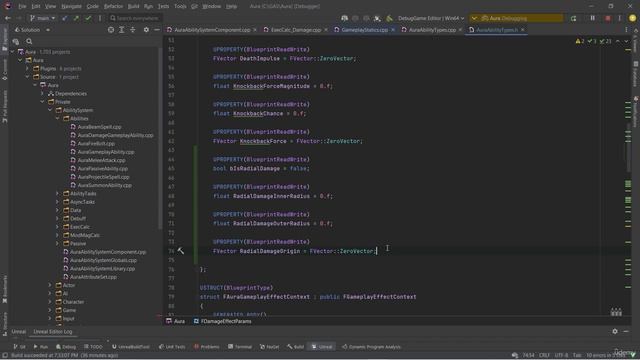Screen dimensions: 640x360
Task: Close GameplayStatics.cpp tab
Action: point(393,30)
